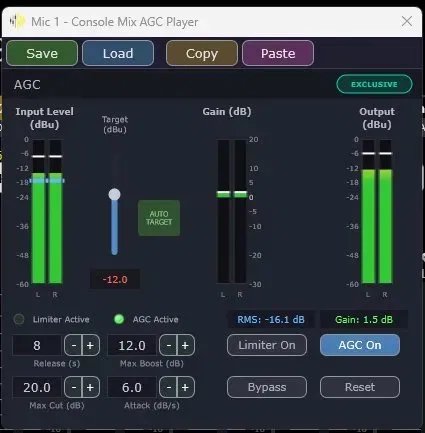425x433 pixels.
Task: Click the Load preset button
Action: pos(118,53)
